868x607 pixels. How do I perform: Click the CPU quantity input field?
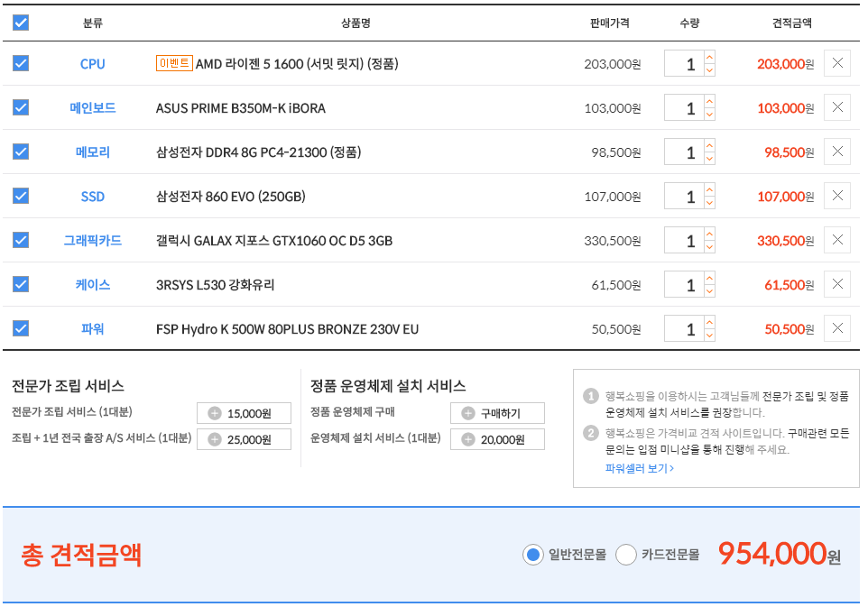tap(684, 64)
